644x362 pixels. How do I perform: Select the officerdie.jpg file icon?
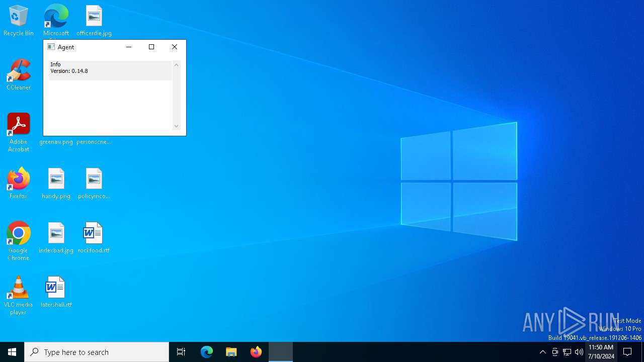[94, 21]
